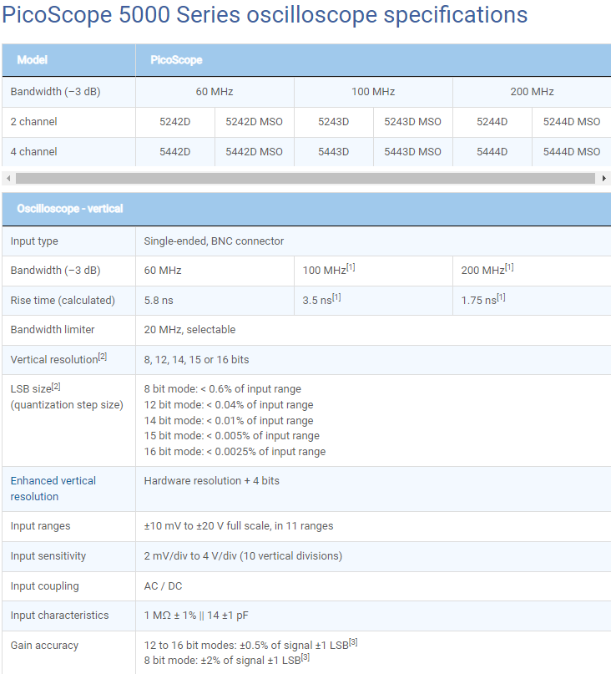The image size is (616, 674).
Task: Click the 15 bit mode 0.005% line
Action: pyautogui.click(x=231, y=436)
